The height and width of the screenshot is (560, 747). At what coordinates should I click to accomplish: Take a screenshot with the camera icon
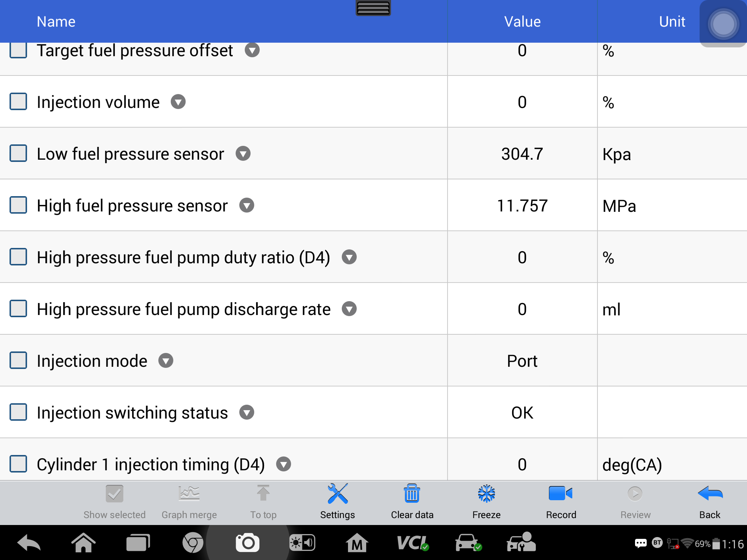(x=248, y=543)
